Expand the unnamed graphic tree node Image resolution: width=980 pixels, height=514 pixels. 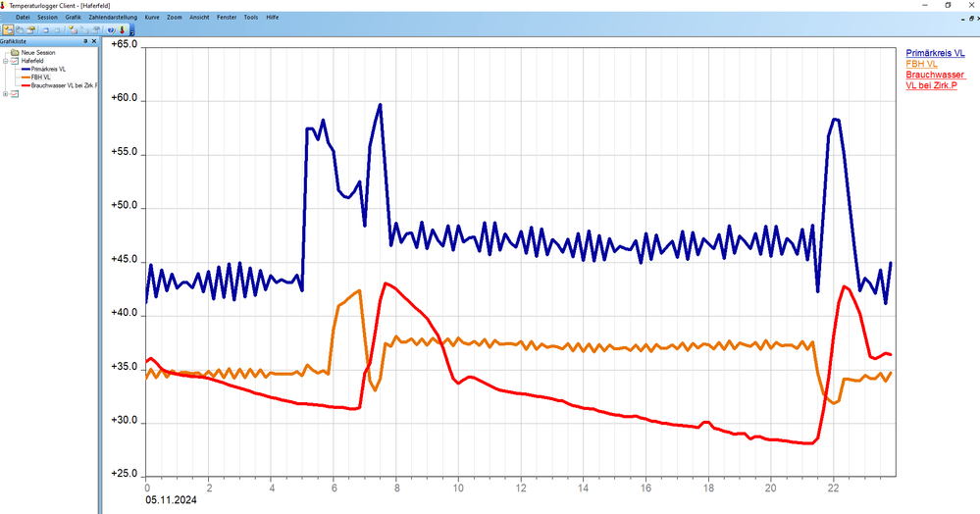6,94
